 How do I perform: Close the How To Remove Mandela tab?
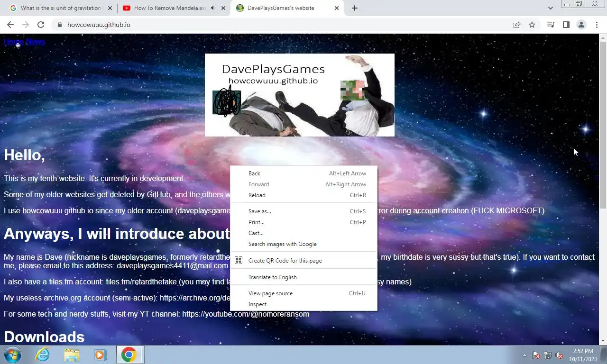pyautogui.click(x=223, y=8)
